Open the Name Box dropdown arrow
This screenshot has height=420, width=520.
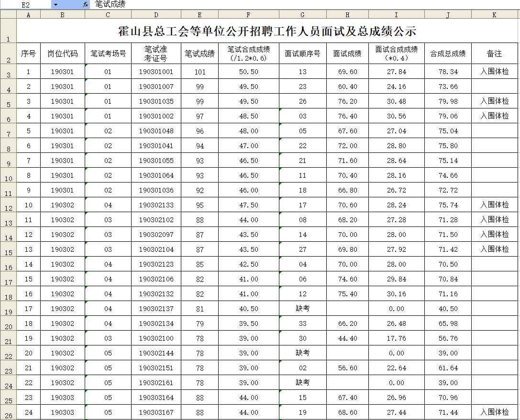pyautogui.click(x=55, y=5)
